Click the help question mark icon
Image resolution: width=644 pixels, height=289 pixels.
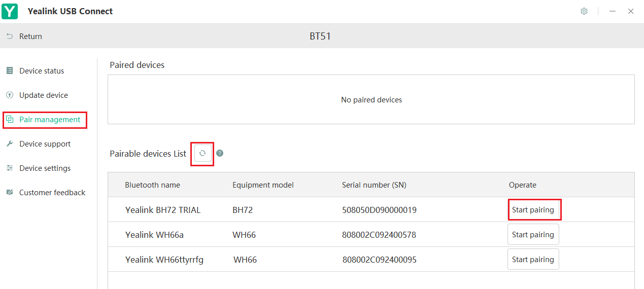[x=220, y=153]
